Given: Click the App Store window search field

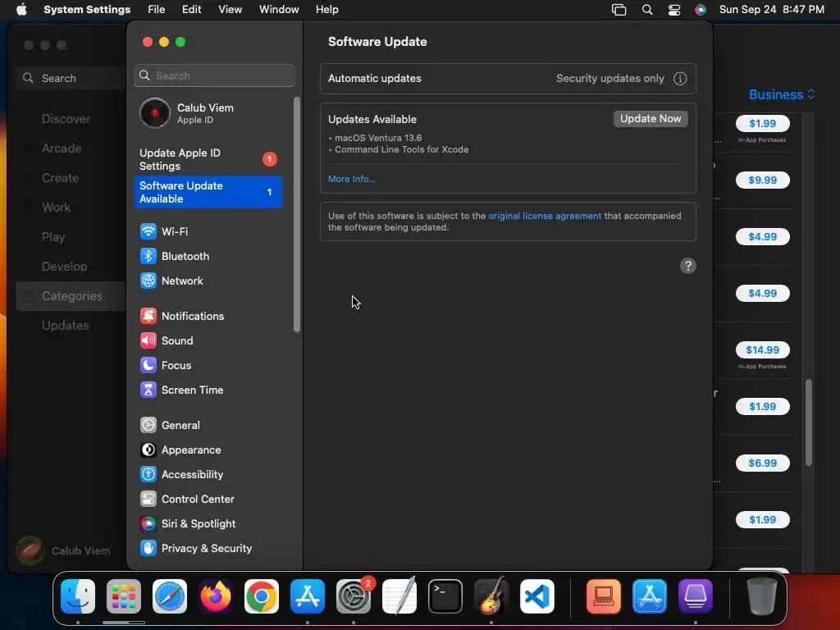Looking at the screenshot, I should pyautogui.click(x=71, y=78).
